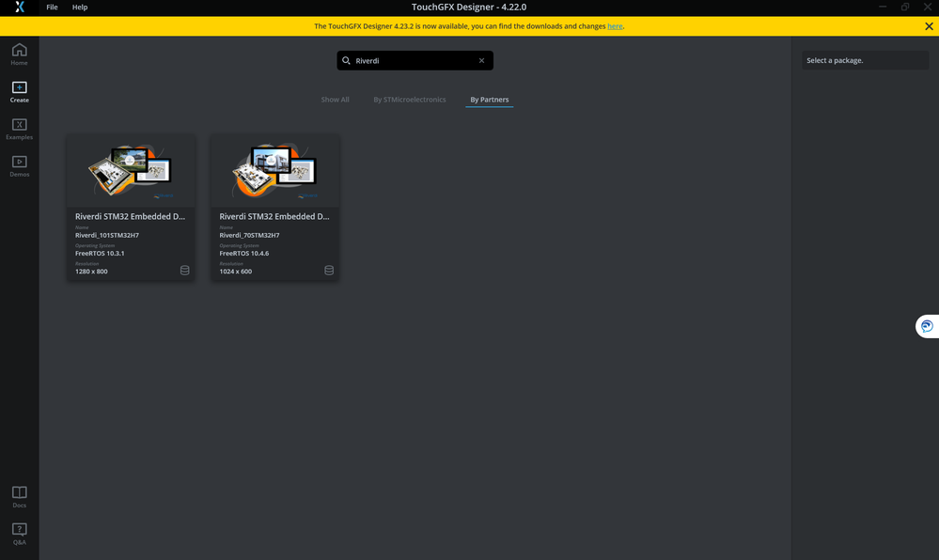Open the Examples section in sidebar
Screen dimensions: 939x560
pos(19,129)
